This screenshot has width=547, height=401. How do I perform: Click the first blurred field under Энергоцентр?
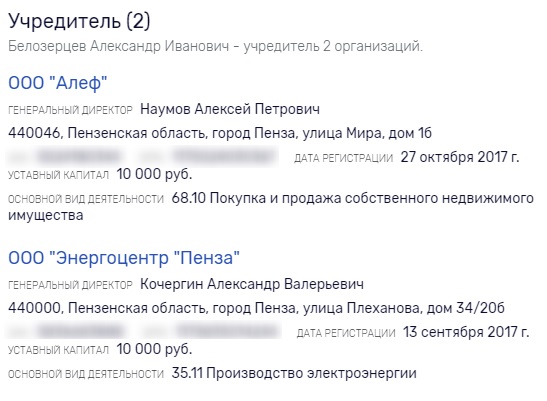point(66,331)
